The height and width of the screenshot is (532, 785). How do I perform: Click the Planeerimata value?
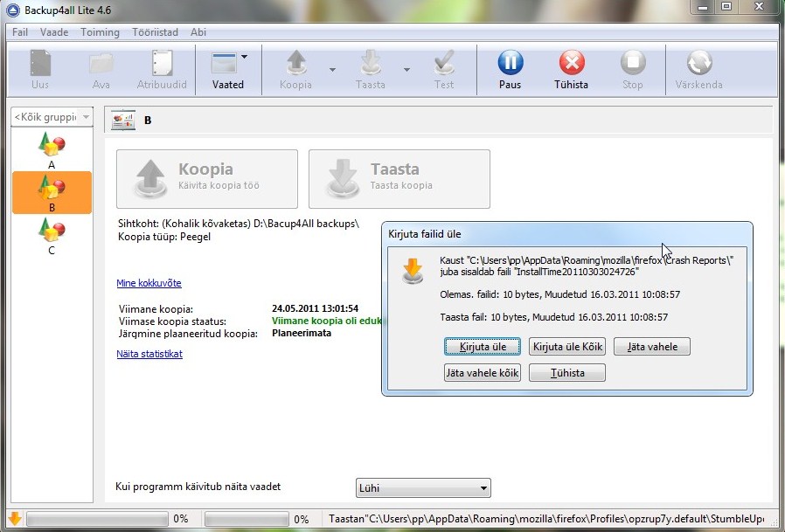tap(302, 333)
